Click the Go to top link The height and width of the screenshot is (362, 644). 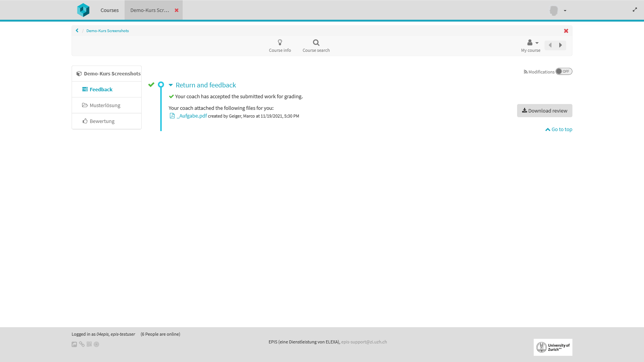click(559, 130)
